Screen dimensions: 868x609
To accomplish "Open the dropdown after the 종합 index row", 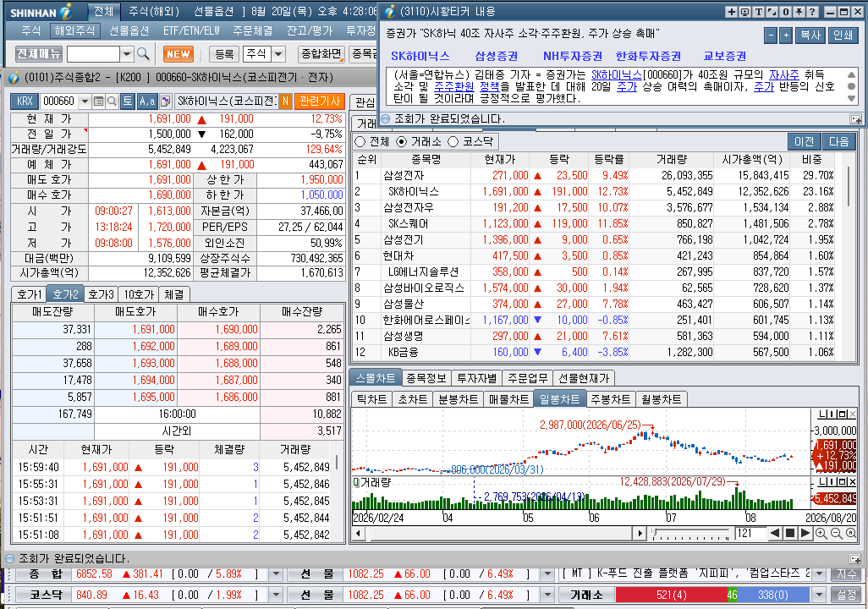I will pos(276,574).
